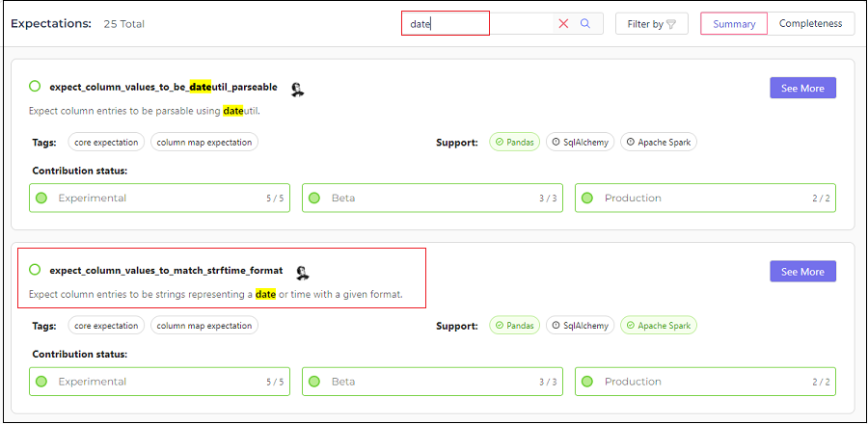This screenshot has width=868, height=424.
Task: Clear search with the red X icon
Action: click(563, 24)
